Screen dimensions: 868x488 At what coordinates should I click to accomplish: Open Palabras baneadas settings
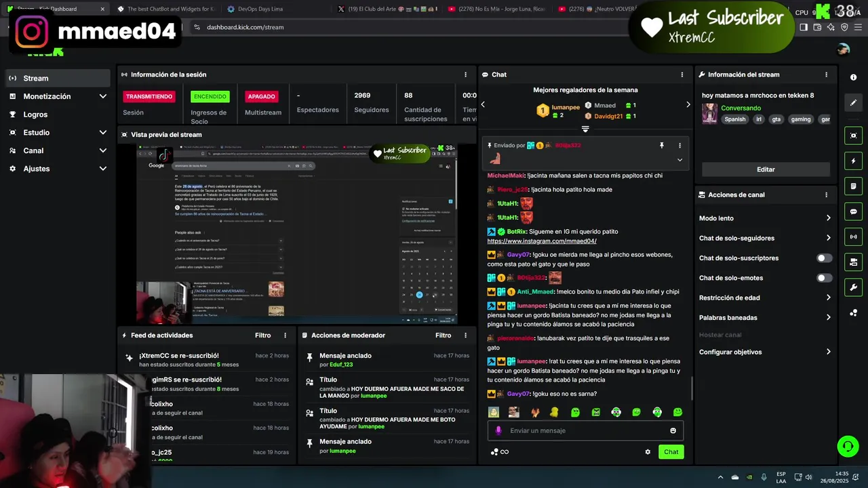(765, 317)
